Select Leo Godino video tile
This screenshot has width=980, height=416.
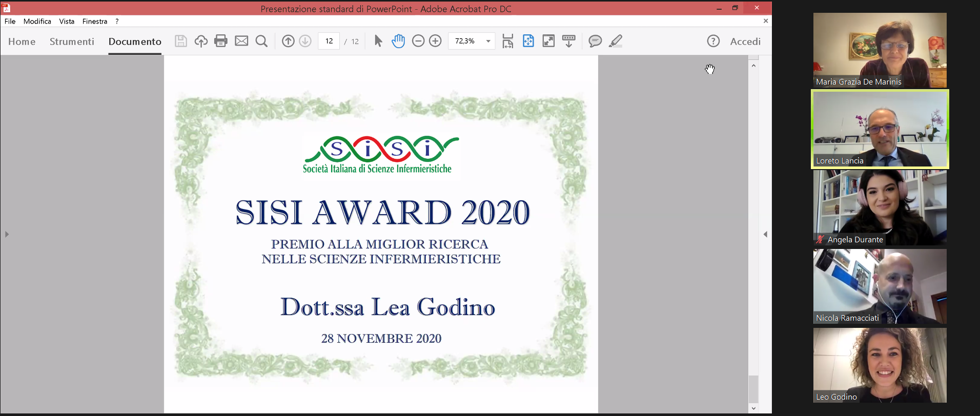click(x=880, y=365)
